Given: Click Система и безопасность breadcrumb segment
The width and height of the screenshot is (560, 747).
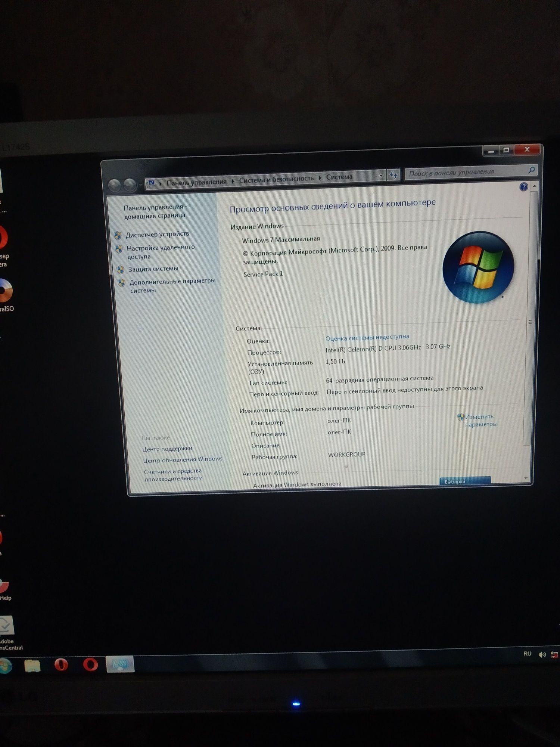Looking at the screenshot, I should (276, 179).
